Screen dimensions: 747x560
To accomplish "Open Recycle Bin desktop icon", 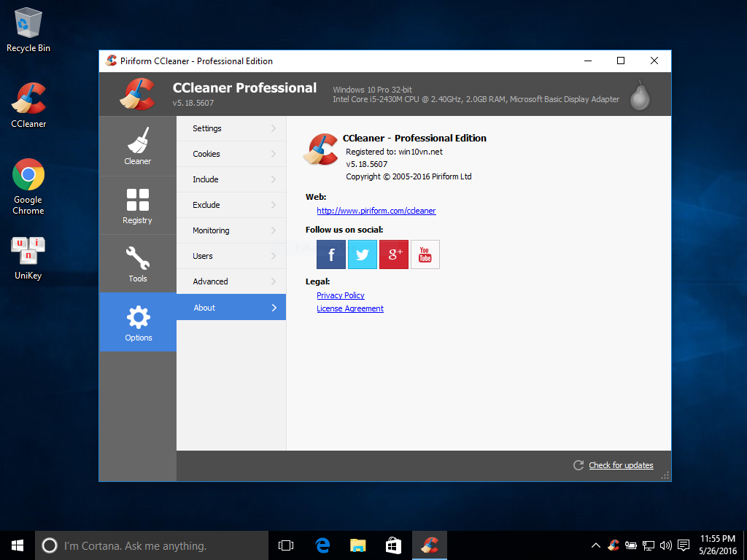I will pyautogui.click(x=28, y=30).
